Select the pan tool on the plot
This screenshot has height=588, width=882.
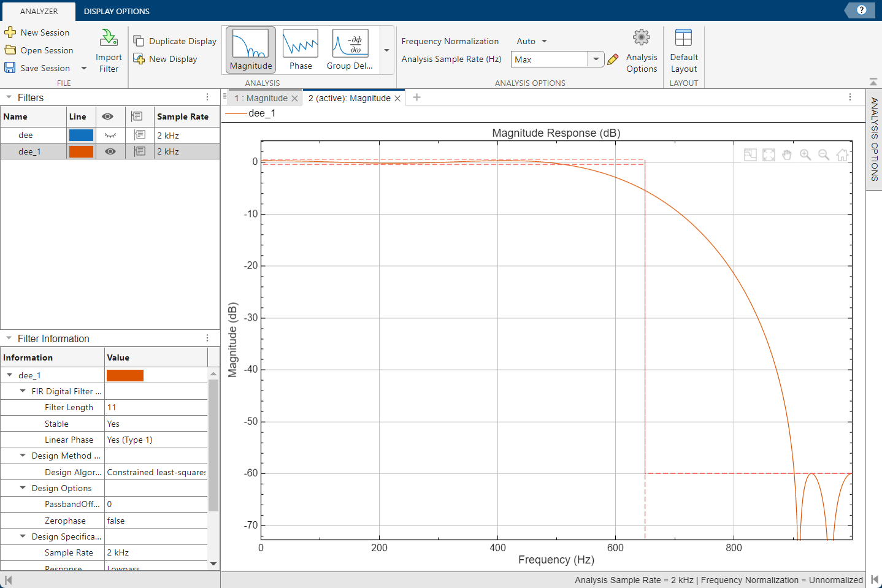pyautogui.click(x=787, y=155)
